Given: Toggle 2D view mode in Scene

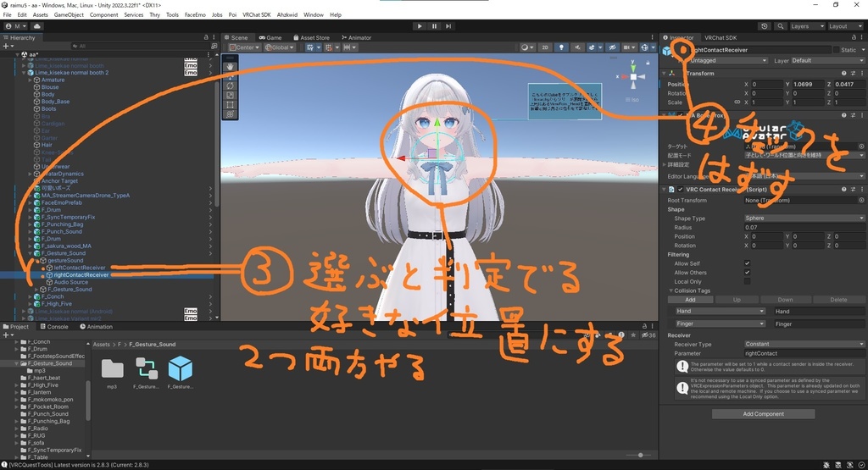Looking at the screenshot, I should 545,47.
